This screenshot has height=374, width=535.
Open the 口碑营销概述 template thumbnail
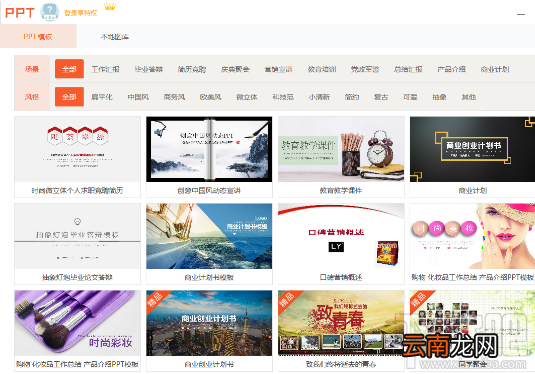341,236
